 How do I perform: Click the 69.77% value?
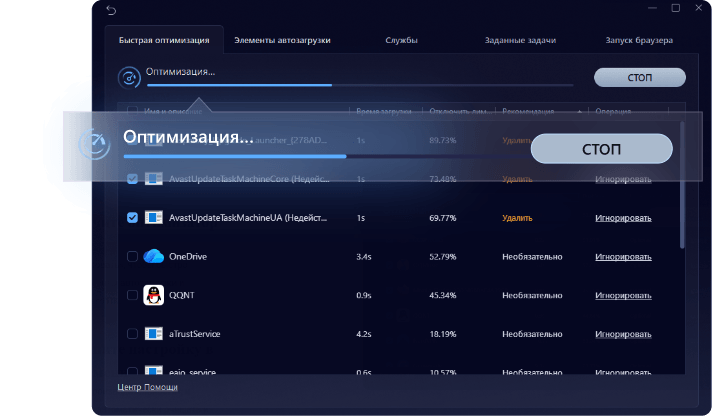click(443, 218)
